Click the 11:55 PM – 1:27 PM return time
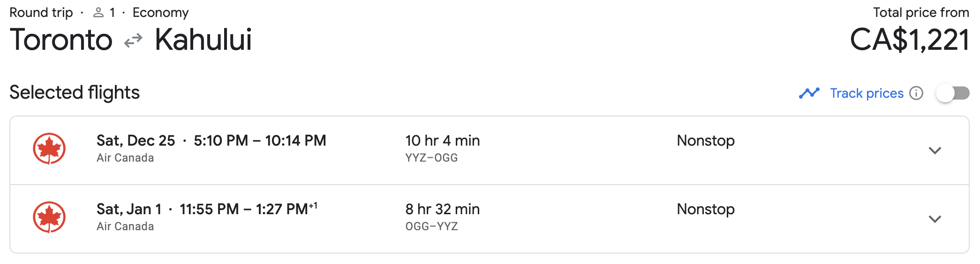980x264 pixels. [244, 209]
